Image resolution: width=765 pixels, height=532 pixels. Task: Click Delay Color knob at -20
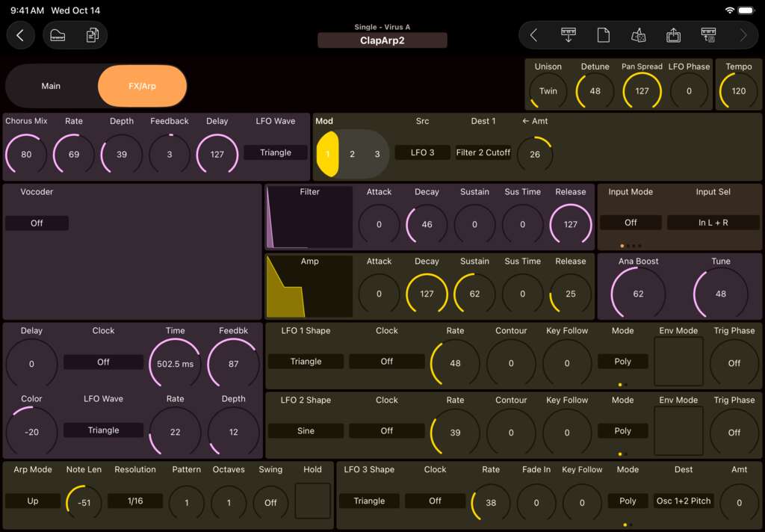tap(31, 432)
